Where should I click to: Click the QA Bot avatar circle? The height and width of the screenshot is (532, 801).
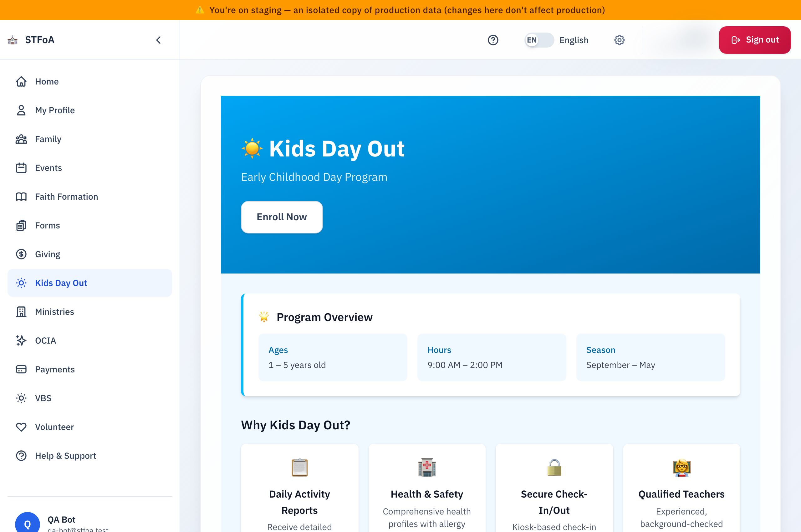[x=28, y=523]
